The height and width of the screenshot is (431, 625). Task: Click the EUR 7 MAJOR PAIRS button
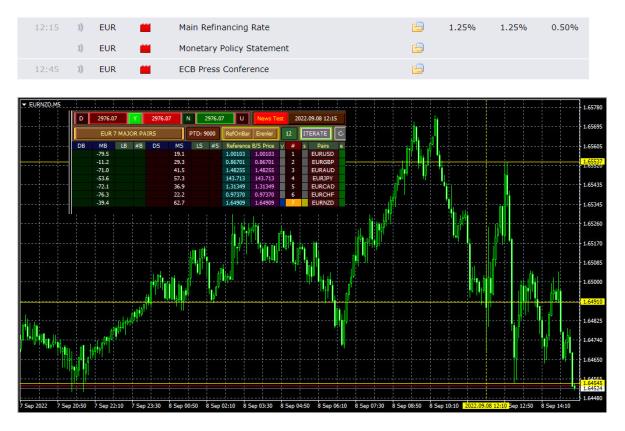(128, 134)
